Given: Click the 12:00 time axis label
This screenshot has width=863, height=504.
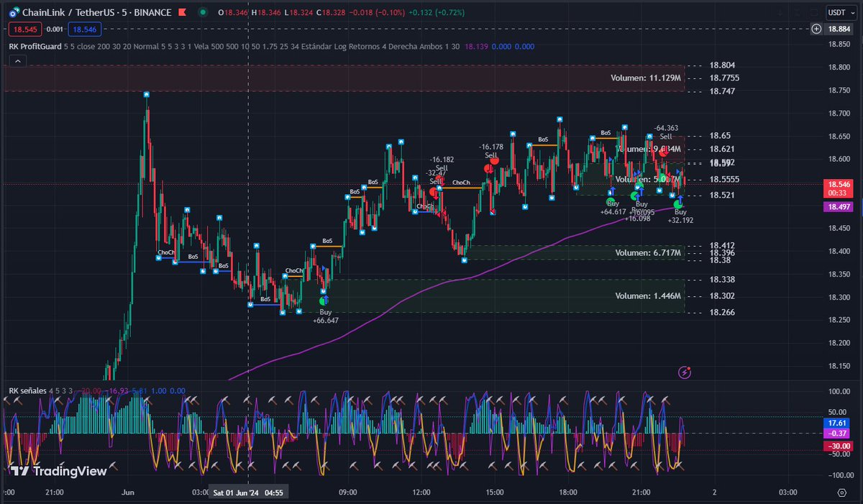Looking at the screenshot, I should point(421,492).
